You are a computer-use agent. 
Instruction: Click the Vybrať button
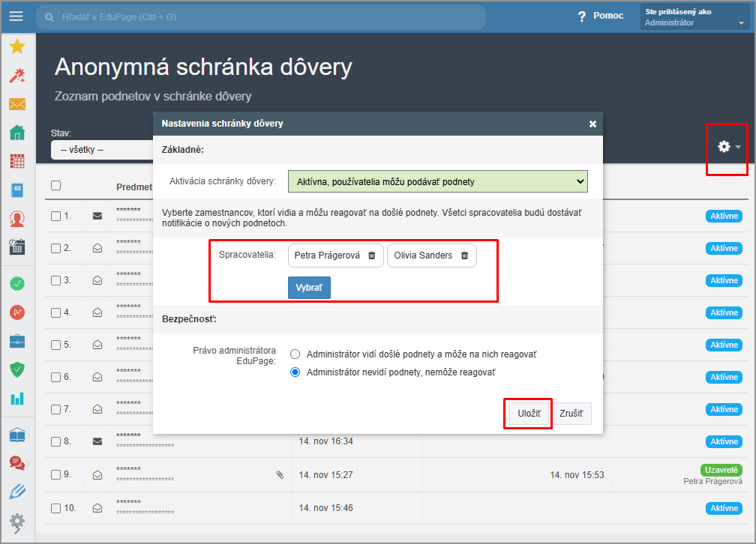(309, 288)
